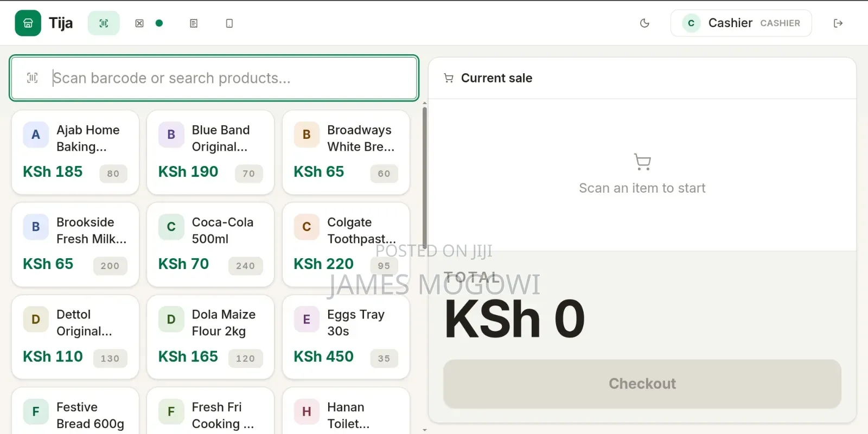The width and height of the screenshot is (868, 434).
Task: Click the 'H' avatar on Hanan card
Action: pyautogui.click(x=307, y=412)
